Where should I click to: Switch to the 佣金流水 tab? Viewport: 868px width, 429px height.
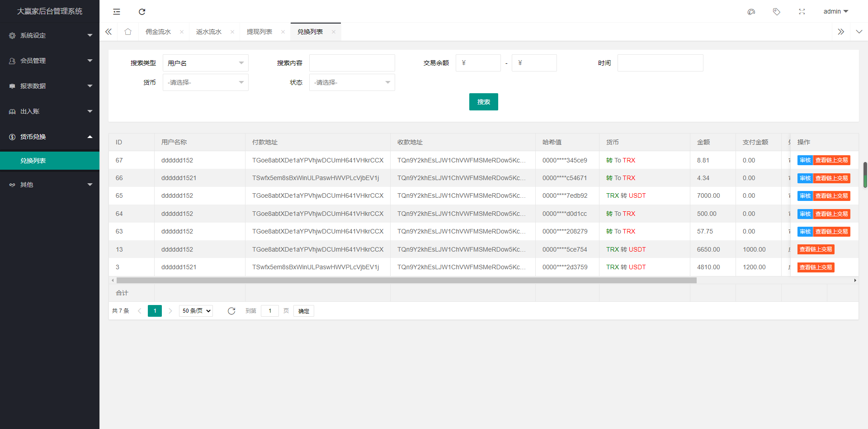click(158, 32)
